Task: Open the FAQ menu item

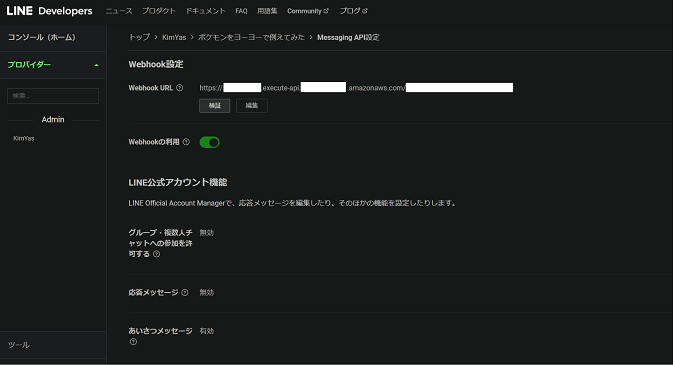Action: [241, 11]
